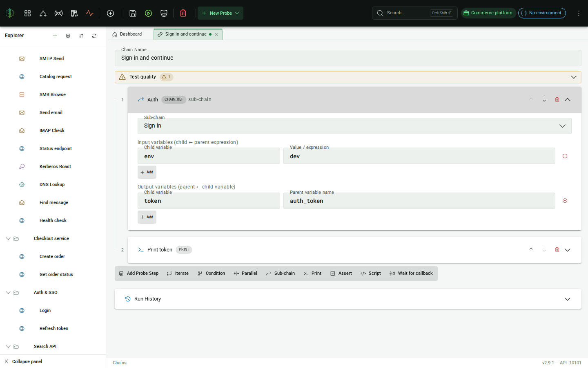Viewport: 588px width, 368px height.
Task: Open the broadcast listeners icon in top bar
Action: (58, 13)
